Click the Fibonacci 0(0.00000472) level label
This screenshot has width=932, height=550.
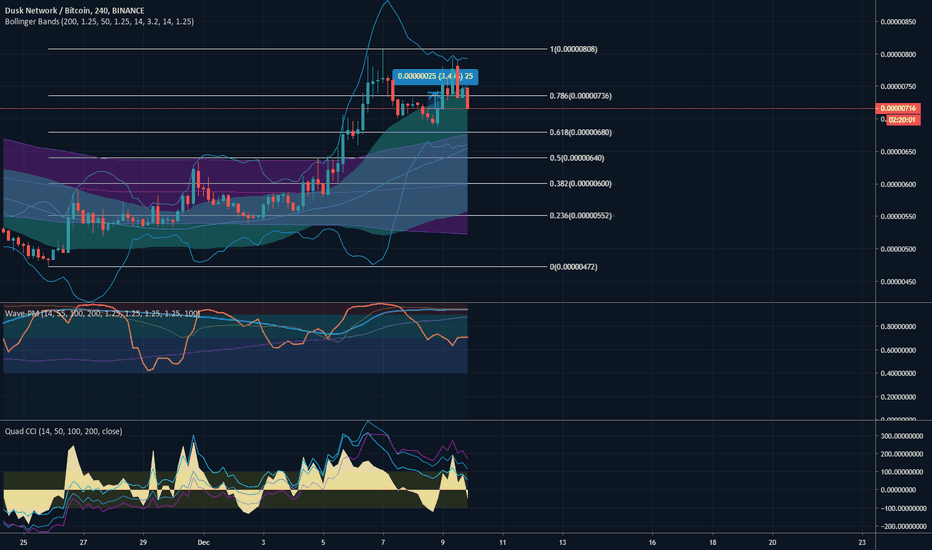(574, 267)
